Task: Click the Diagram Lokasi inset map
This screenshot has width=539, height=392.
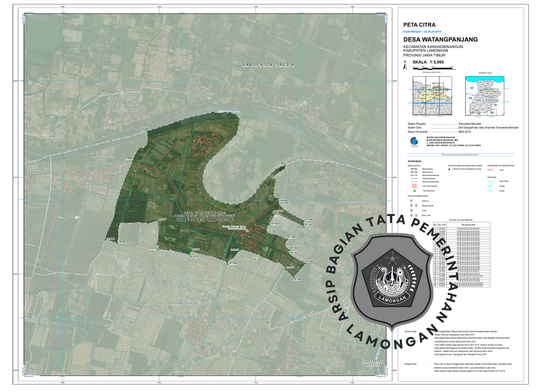Action: click(485, 95)
